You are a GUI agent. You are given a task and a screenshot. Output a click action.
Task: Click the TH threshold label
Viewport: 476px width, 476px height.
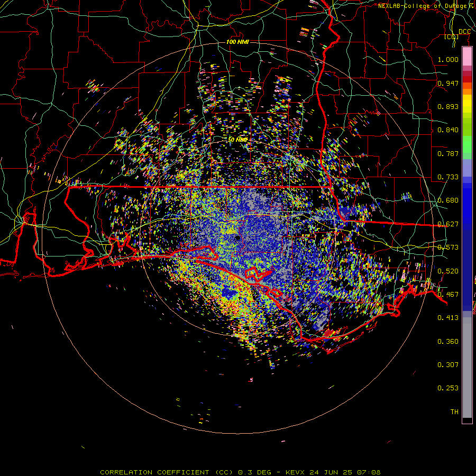pos(454,412)
